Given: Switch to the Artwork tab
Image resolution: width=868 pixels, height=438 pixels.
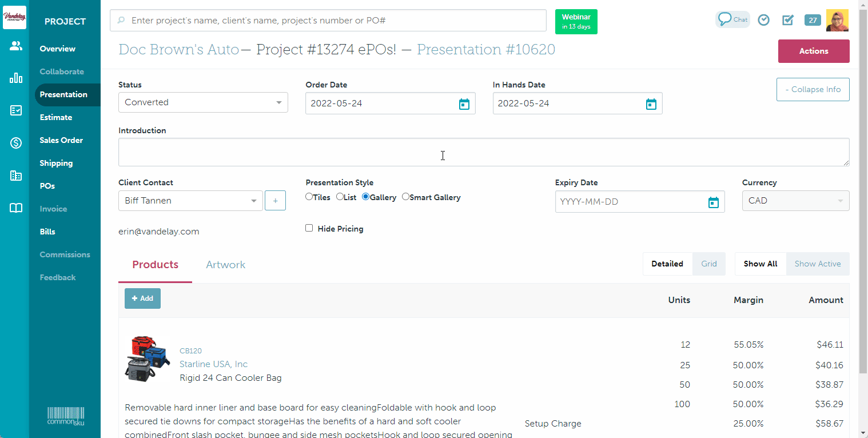Looking at the screenshot, I should 225,265.
